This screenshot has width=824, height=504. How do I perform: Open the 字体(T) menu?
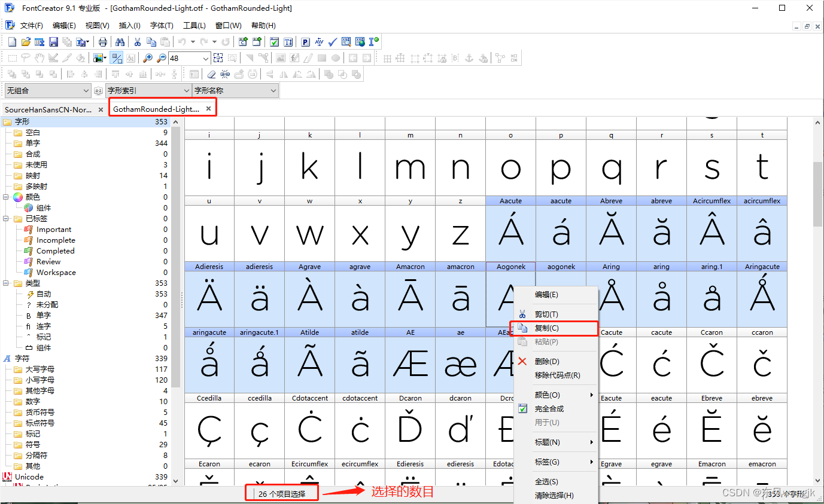(161, 26)
